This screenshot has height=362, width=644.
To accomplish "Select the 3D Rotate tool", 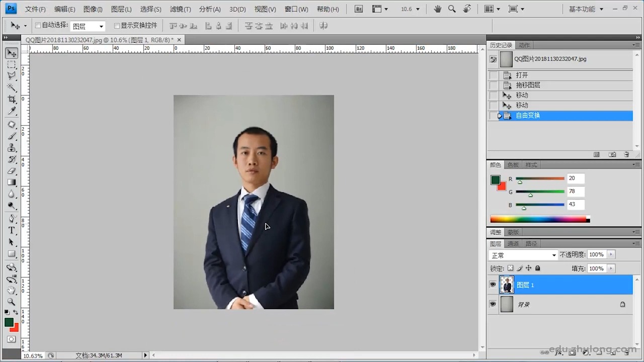I will [12, 267].
